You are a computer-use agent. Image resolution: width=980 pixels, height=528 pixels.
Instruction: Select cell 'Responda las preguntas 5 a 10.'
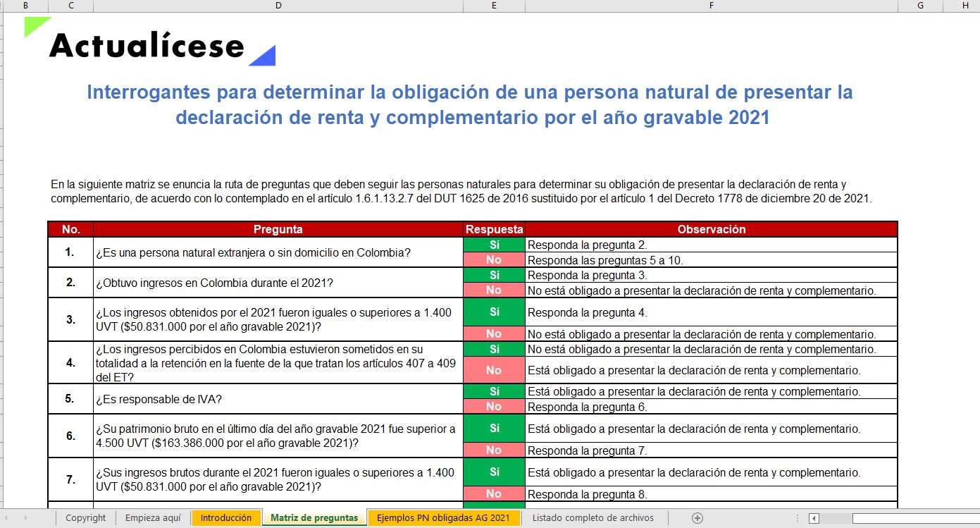tap(712, 259)
